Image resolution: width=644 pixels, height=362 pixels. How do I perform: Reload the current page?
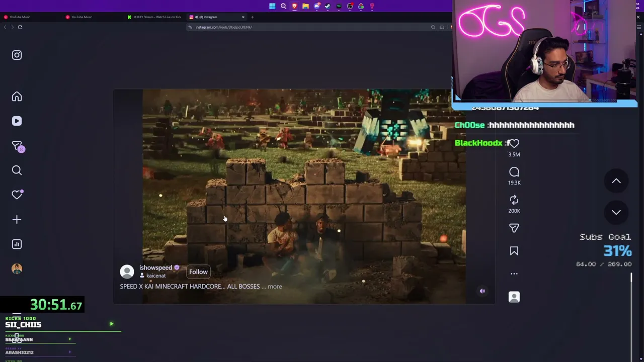pyautogui.click(x=20, y=27)
